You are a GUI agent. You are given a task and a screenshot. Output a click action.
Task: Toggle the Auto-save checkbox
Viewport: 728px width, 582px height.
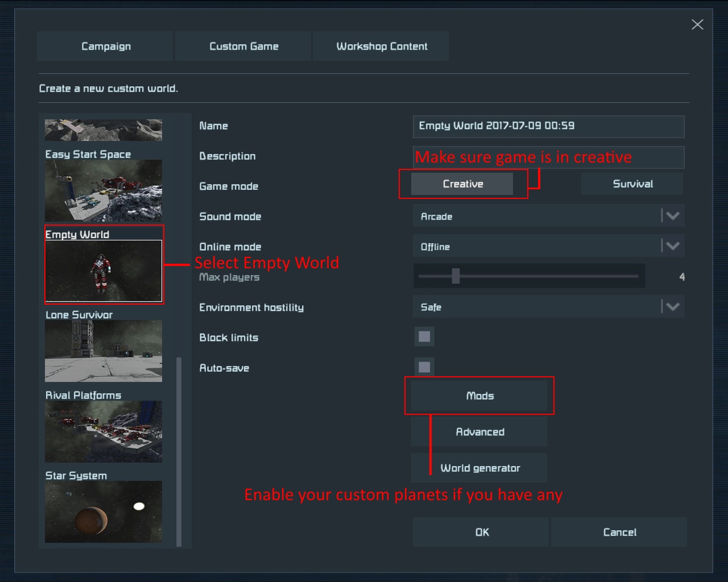[x=424, y=367]
